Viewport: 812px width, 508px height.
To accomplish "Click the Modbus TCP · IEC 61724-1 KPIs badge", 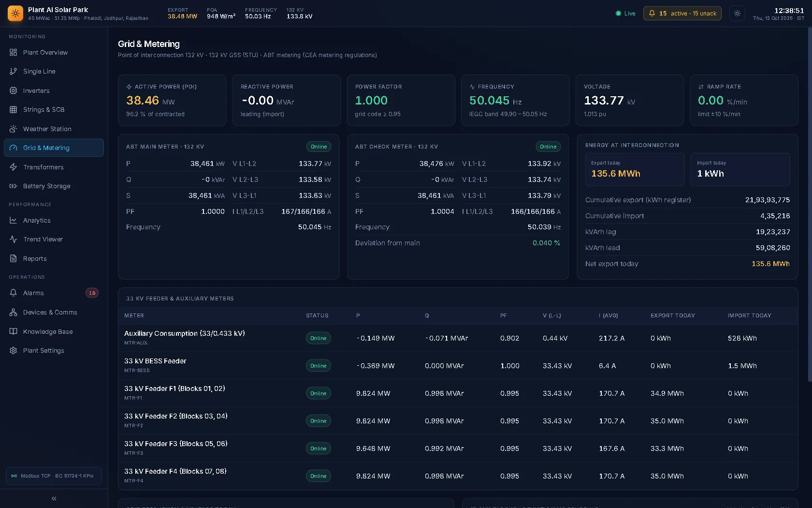I will click(x=54, y=476).
